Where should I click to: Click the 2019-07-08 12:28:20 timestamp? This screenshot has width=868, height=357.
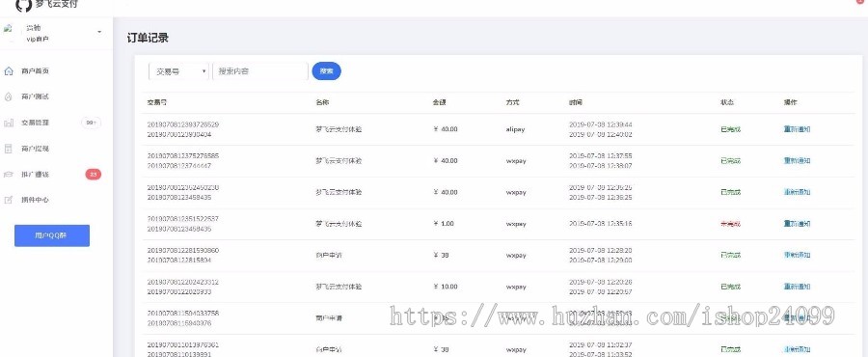601,251
